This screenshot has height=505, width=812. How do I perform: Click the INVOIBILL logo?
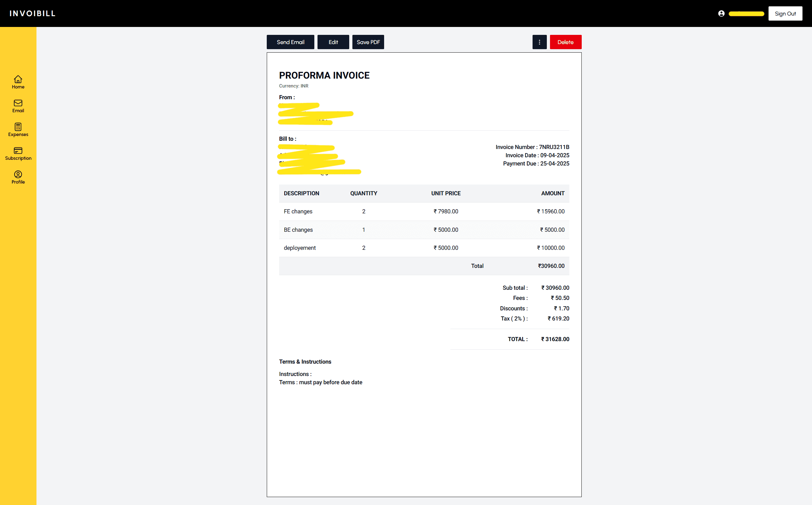click(x=32, y=13)
